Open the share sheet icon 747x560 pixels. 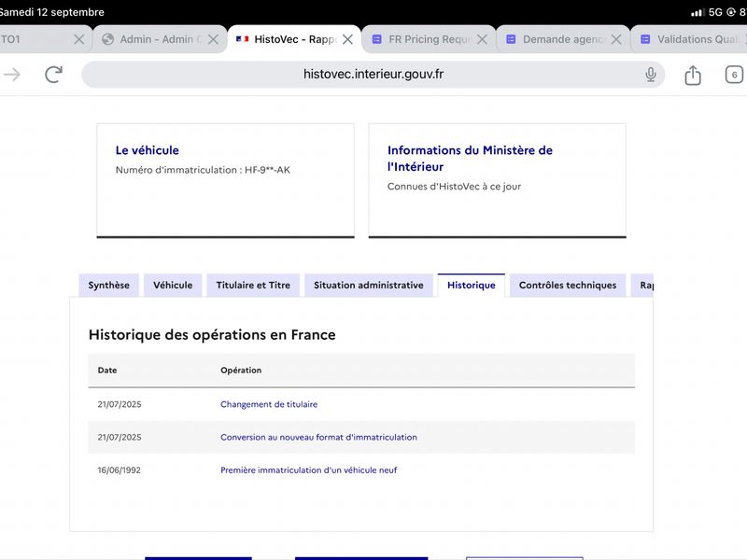click(693, 75)
